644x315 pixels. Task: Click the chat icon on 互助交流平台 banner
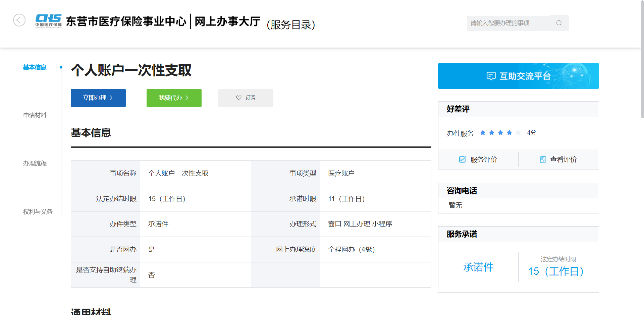pyautogui.click(x=491, y=76)
